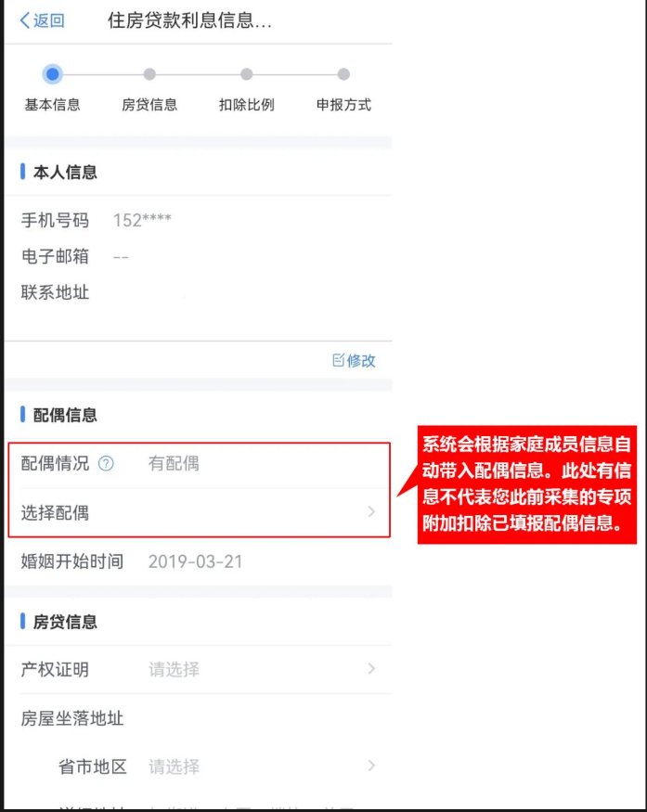Tap the 有配偶 value field
The width and height of the screenshot is (647, 812).
pyautogui.click(x=175, y=463)
